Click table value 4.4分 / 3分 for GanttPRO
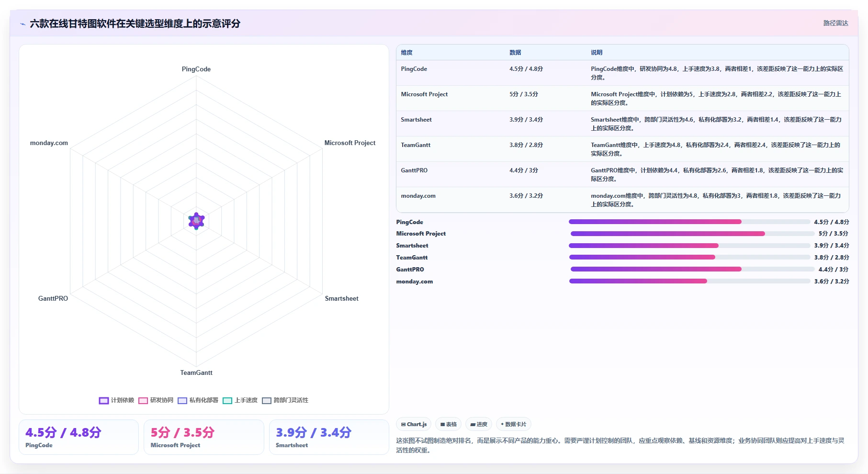This screenshot has width=868, height=474. point(524,170)
